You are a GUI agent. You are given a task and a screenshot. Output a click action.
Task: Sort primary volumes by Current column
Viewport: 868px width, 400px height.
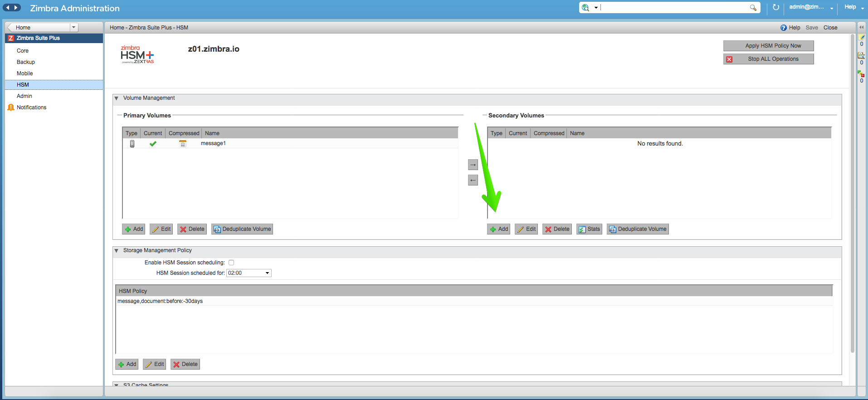153,133
